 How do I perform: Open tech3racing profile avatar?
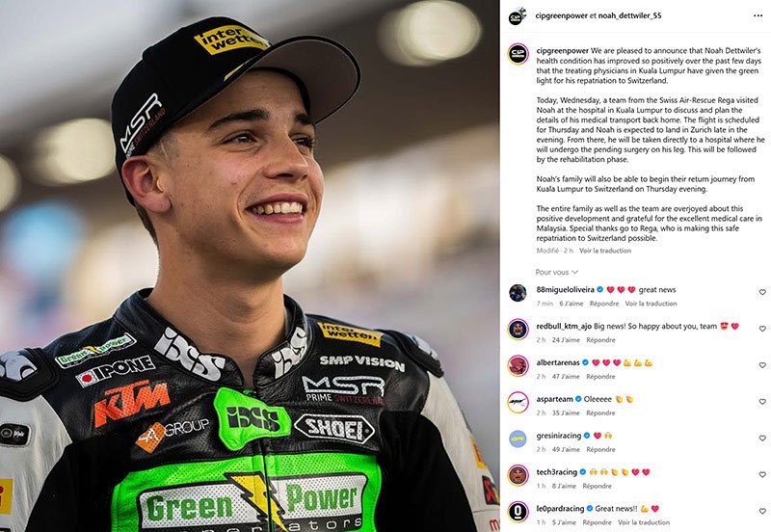coord(518,475)
